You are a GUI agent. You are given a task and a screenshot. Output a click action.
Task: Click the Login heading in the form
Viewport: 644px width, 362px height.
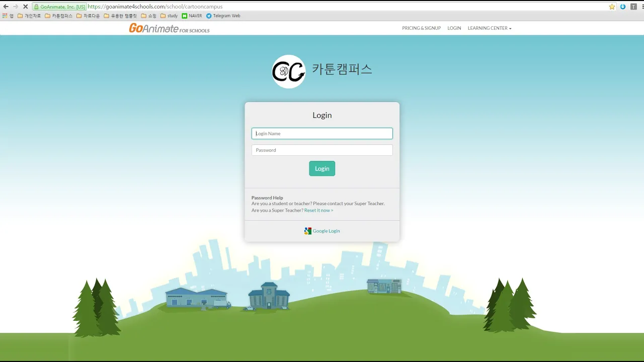click(x=322, y=115)
